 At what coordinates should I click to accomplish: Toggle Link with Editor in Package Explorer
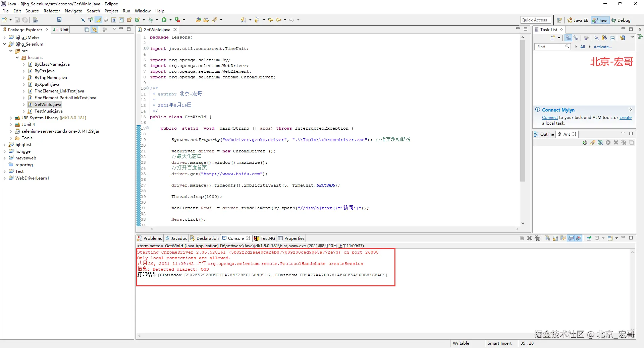pyautogui.click(x=95, y=30)
